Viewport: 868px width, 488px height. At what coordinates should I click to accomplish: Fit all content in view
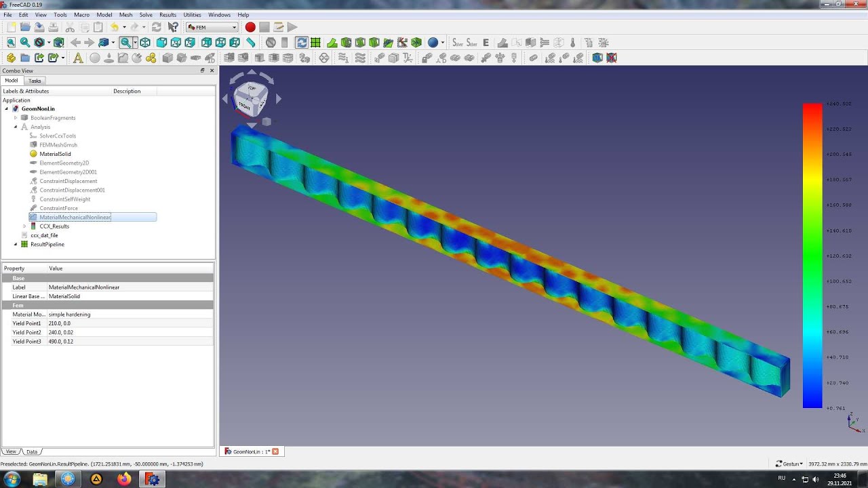coord(11,43)
